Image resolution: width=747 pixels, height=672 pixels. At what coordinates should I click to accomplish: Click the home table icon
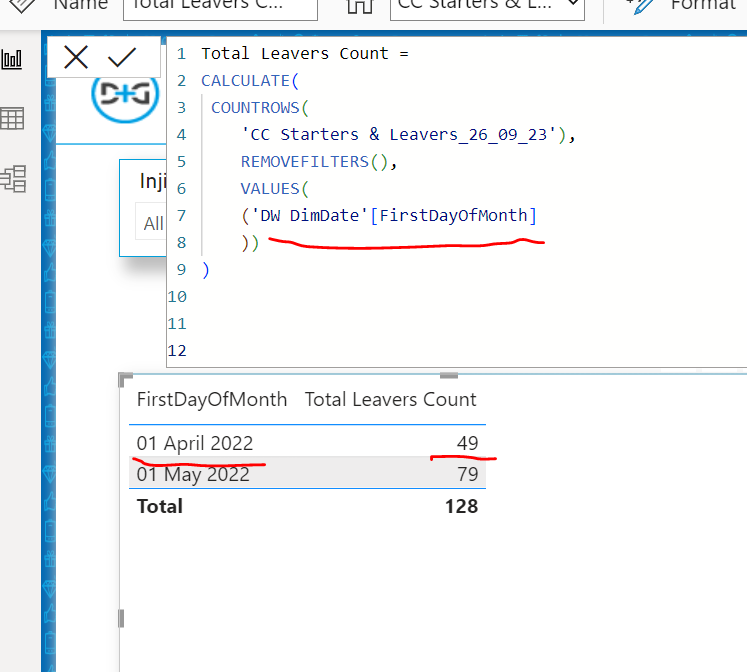click(x=360, y=6)
